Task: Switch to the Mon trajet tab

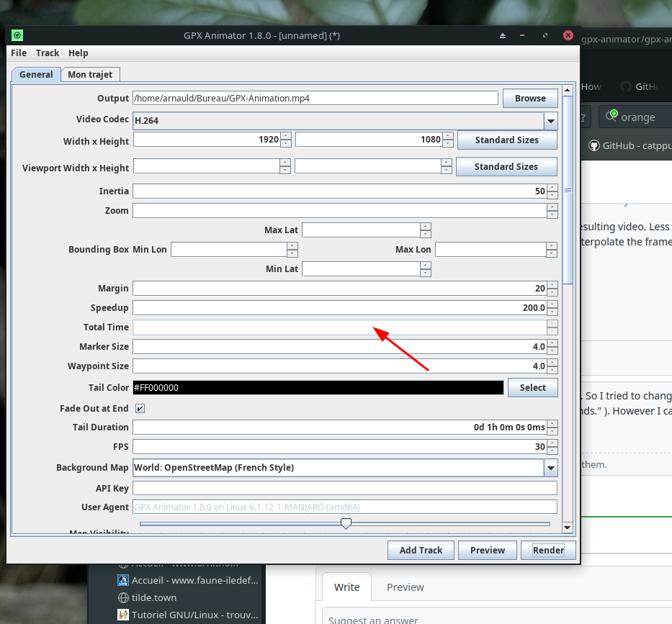Action: [x=90, y=74]
